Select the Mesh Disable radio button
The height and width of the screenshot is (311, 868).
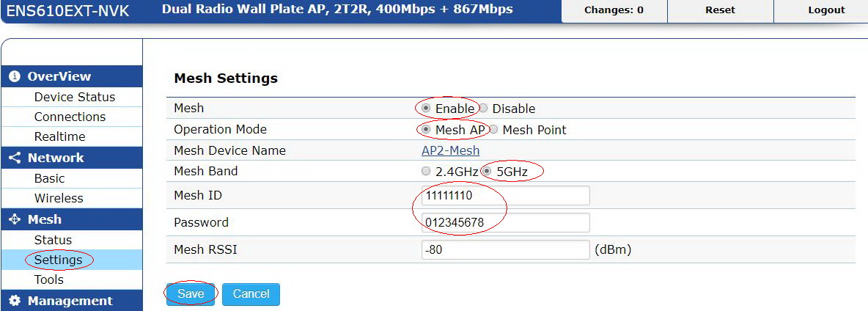click(483, 109)
